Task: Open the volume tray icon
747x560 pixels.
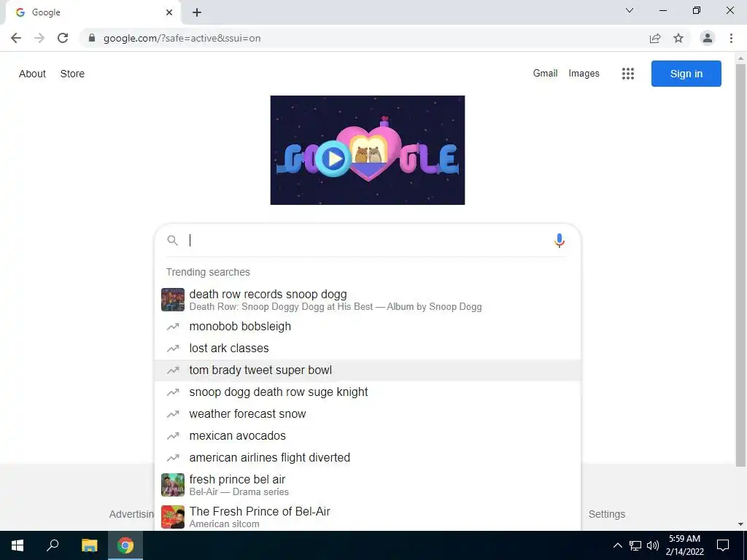Action: [653, 545]
